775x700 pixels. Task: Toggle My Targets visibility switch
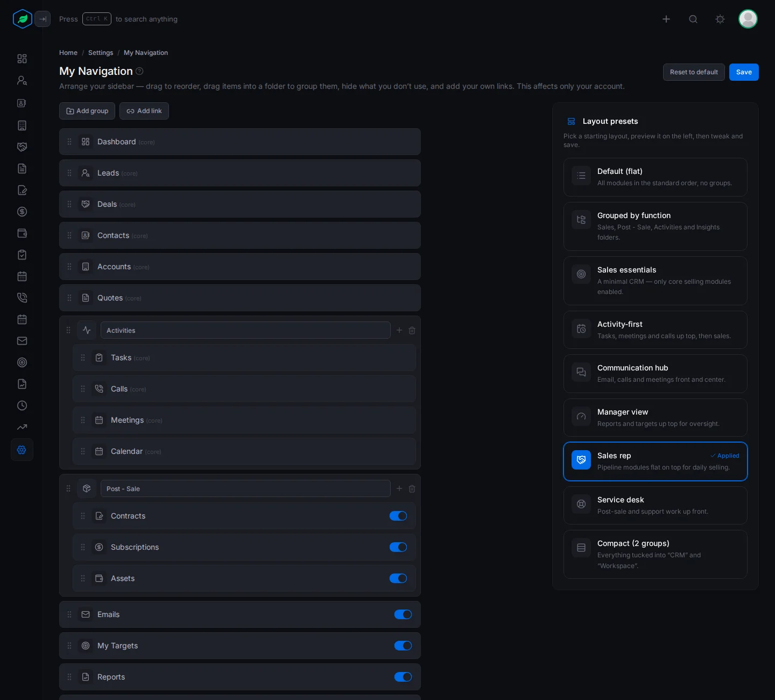(x=403, y=646)
